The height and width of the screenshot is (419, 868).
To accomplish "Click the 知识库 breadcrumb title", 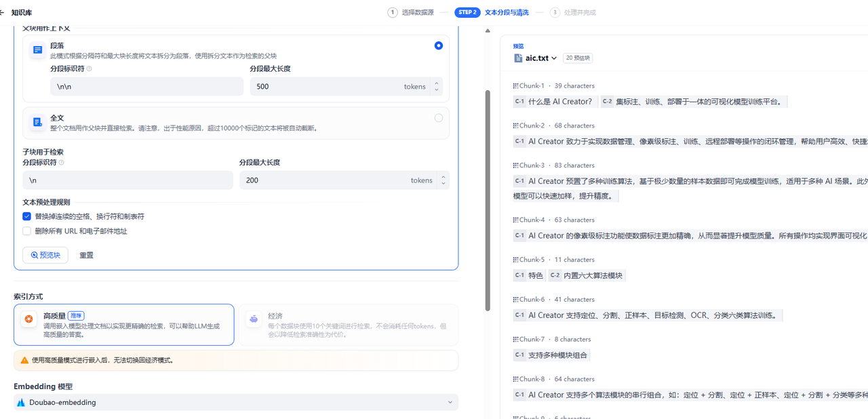I will point(22,13).
